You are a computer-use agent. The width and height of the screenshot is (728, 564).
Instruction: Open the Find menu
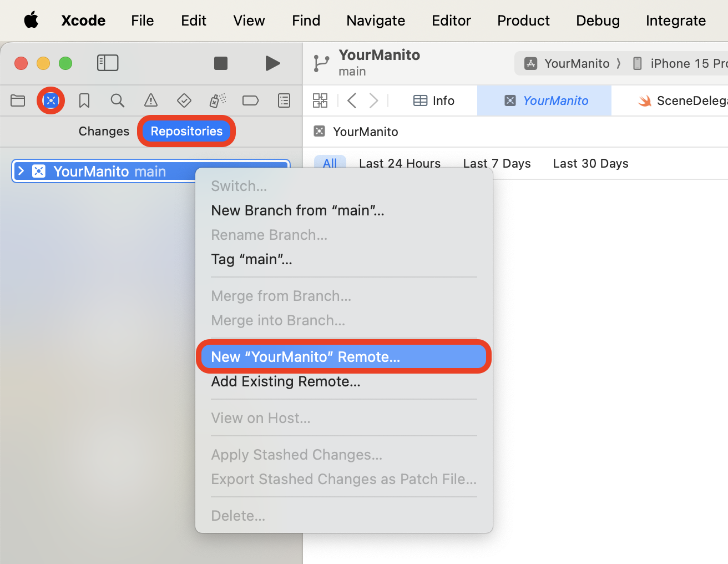306,21
